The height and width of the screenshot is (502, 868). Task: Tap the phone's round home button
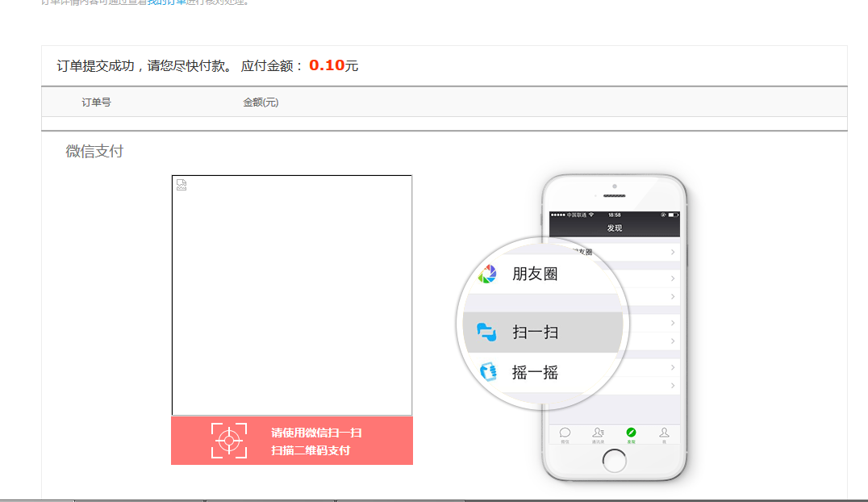point(615,461)
